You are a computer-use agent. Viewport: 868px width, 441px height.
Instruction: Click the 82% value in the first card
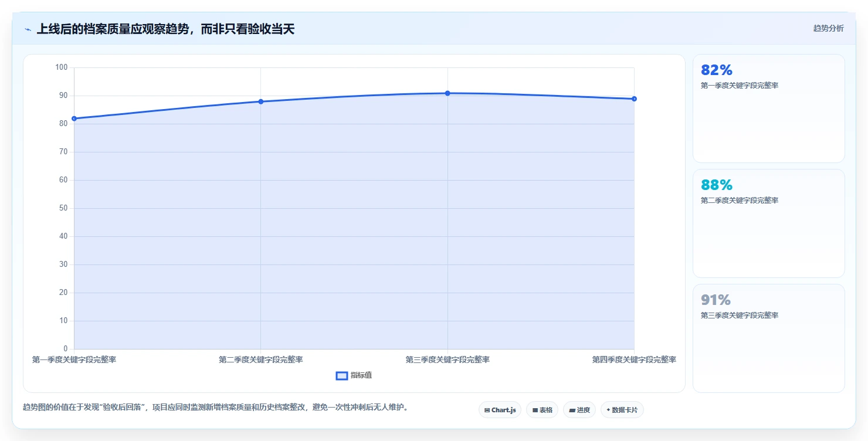pyautogui.click(x=717, y=70)
